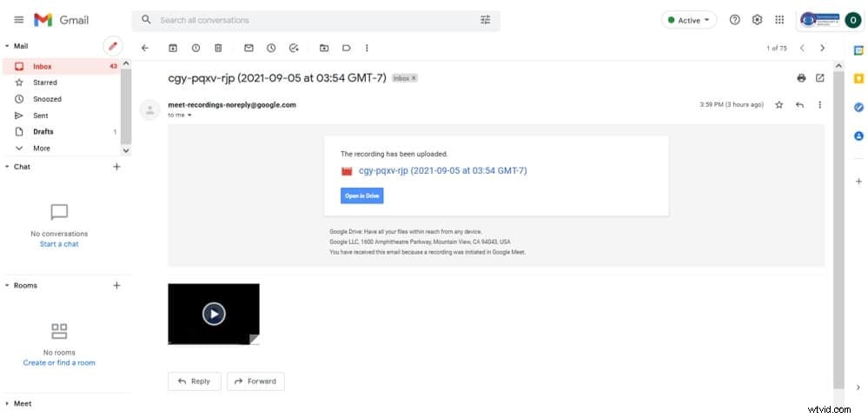
Task: Open Google Calendar side panel
Action: (858, 50)
